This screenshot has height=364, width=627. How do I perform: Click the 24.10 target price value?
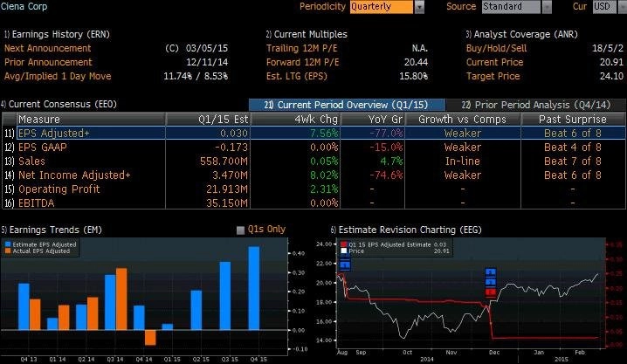pyautogui.click(x=611, y=76)
